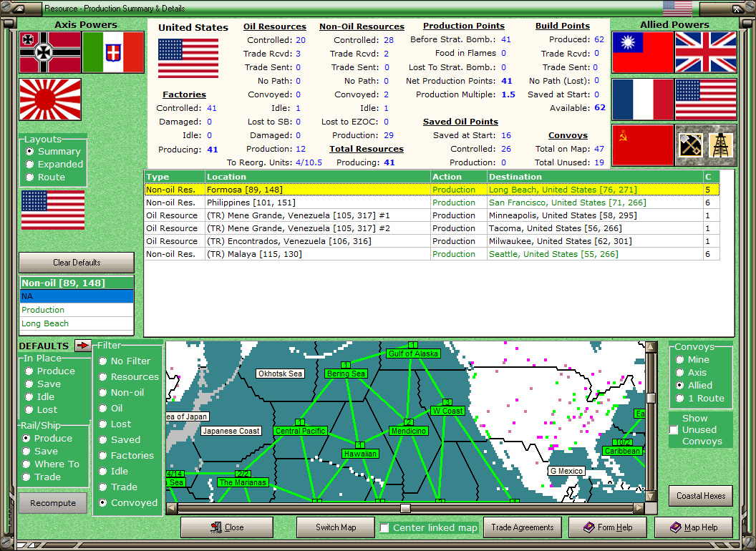This screenshot has width=756, height=551.
Task: Click the map scroll down arrow
Action: (x=651, y=496)
